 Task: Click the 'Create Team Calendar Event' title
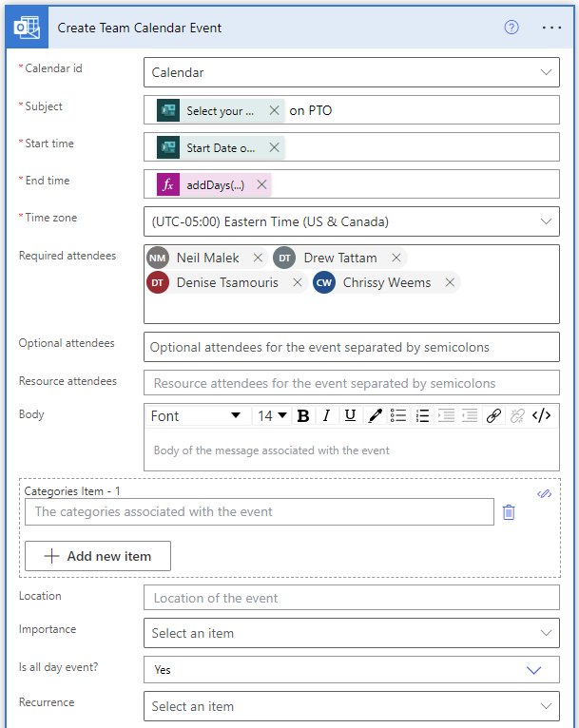coord(140,28)
